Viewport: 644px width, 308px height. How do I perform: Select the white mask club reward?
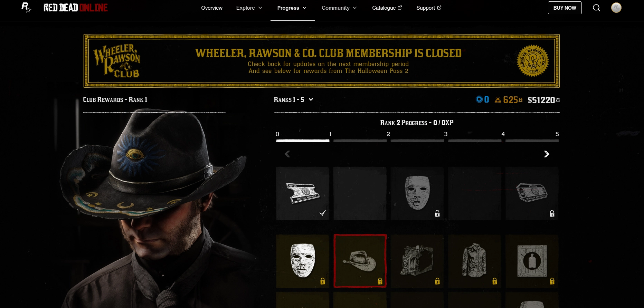tap(302, 261)
